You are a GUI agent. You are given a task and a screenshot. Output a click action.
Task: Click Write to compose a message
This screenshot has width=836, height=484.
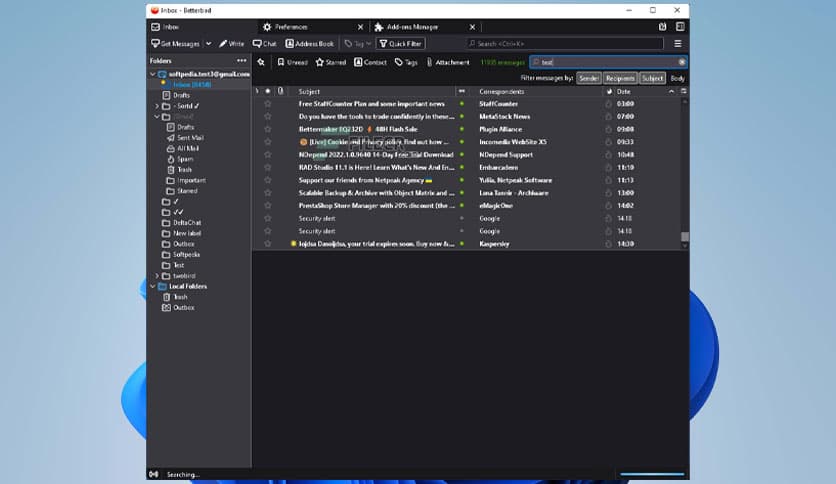(231, 44)
